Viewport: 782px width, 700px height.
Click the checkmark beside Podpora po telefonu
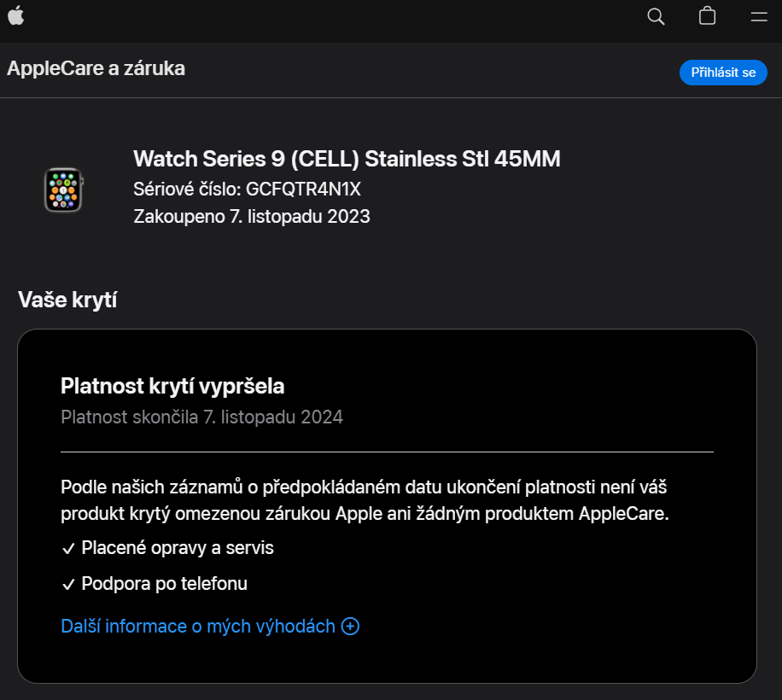(69, 583)
